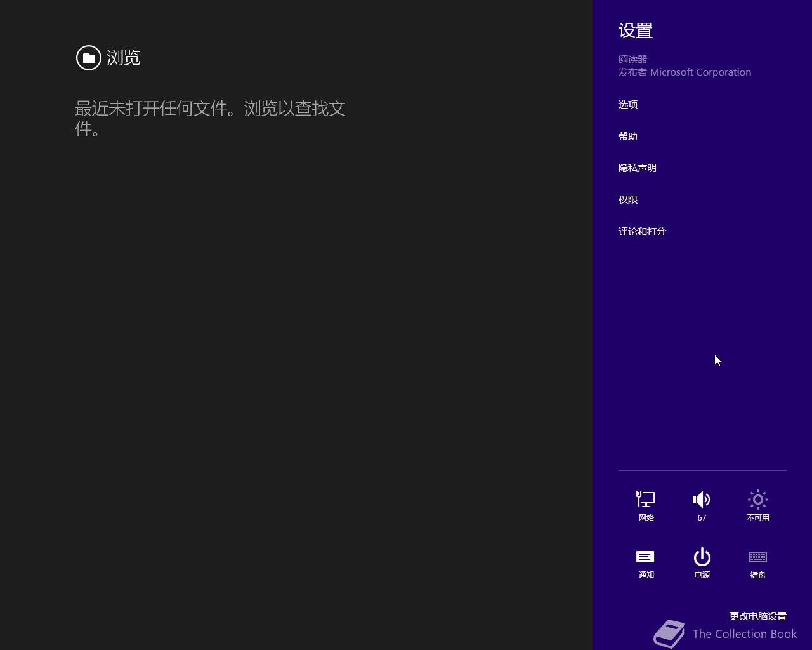Viewport: 812px width, 650px height.
Task: Click the 电源 label
Action: coord(702,574)
